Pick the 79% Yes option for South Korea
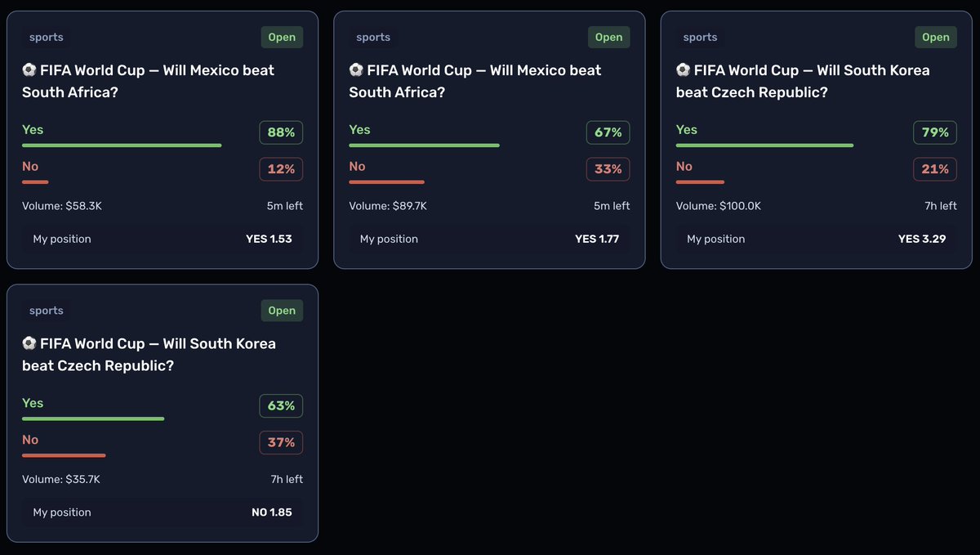Viewport: 980px width, 555px height. tap(935, 132)
